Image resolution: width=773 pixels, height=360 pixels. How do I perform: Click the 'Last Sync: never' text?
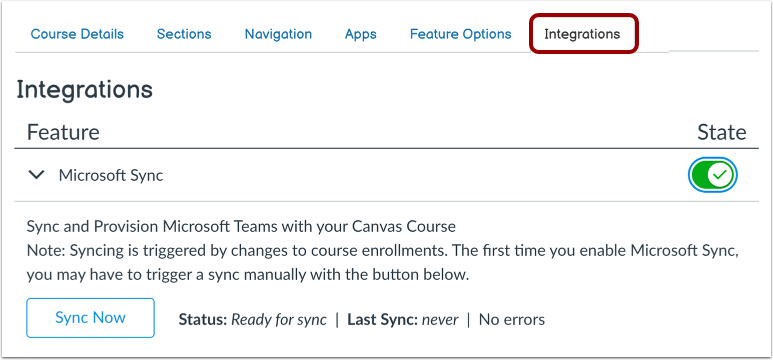pos(403,320)
